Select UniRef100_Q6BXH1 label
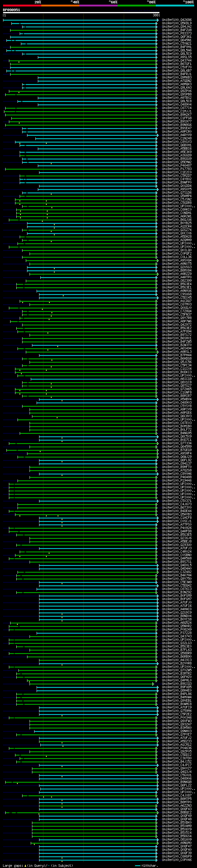 177,145
